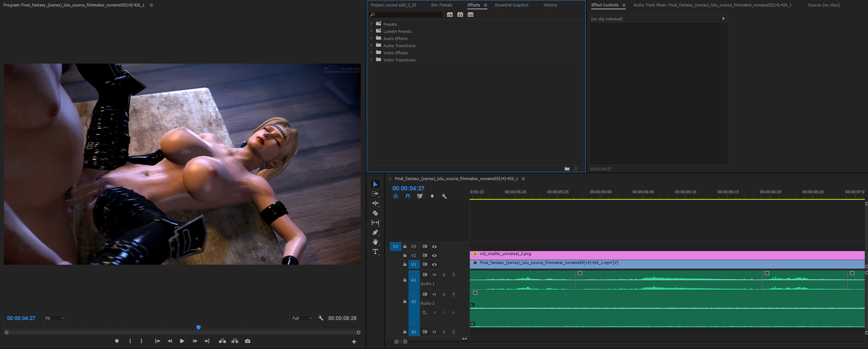Create a new custom bin in Effects
868x349 pixels.
pos(567,169)
